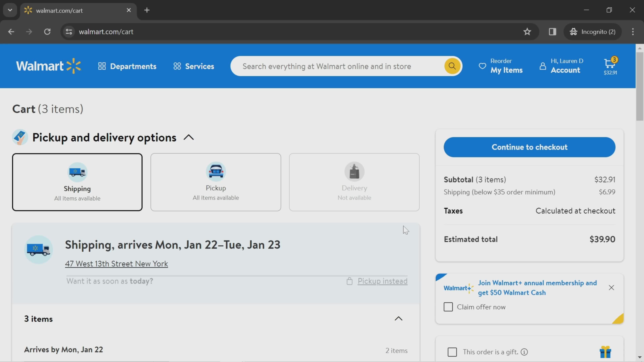Select the Shipping option card
Viewport: 644px width, 362px height.
click(77, 182)
